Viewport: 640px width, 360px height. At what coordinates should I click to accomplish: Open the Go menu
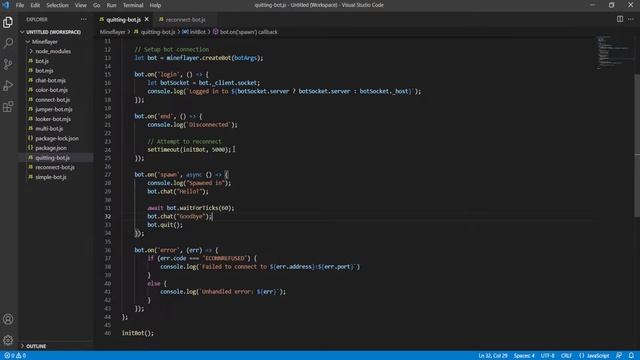96,5
